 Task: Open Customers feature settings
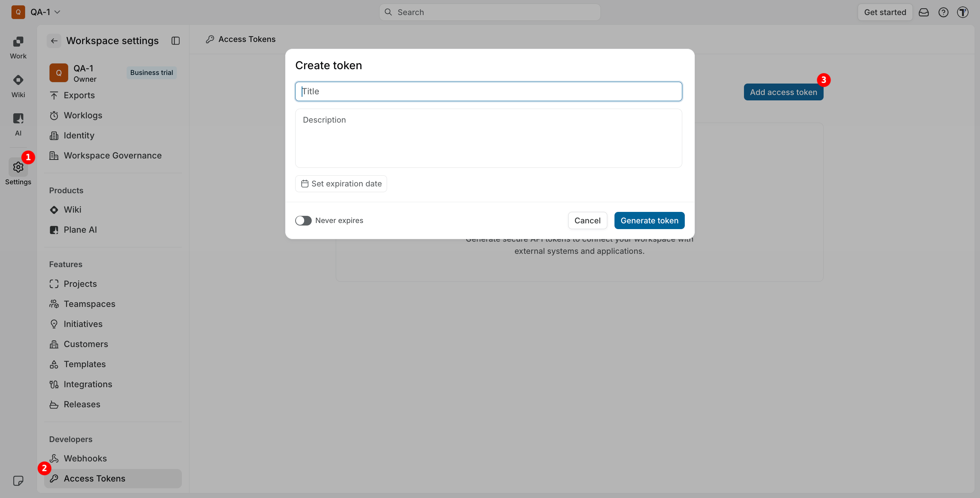point(113,344)
